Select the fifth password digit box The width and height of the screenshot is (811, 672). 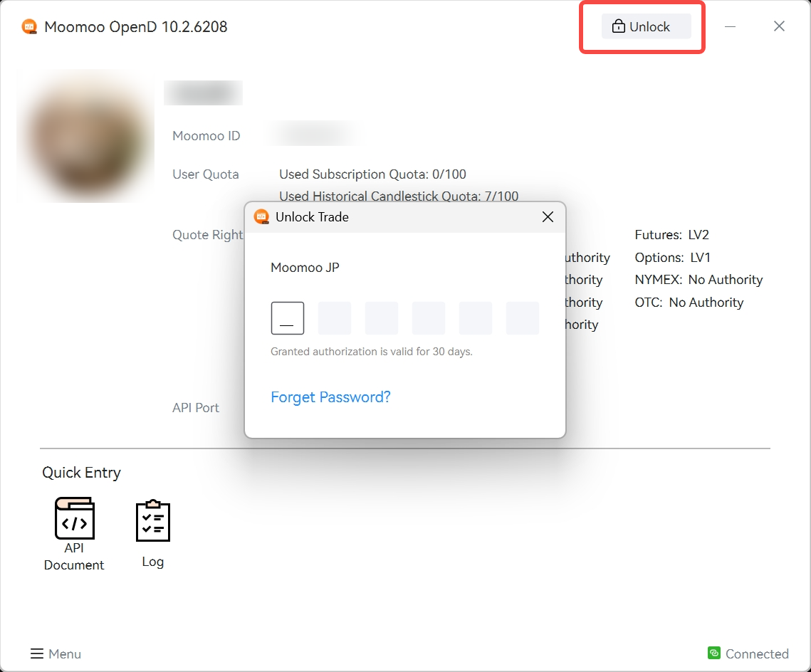click(x=476, y=318)
